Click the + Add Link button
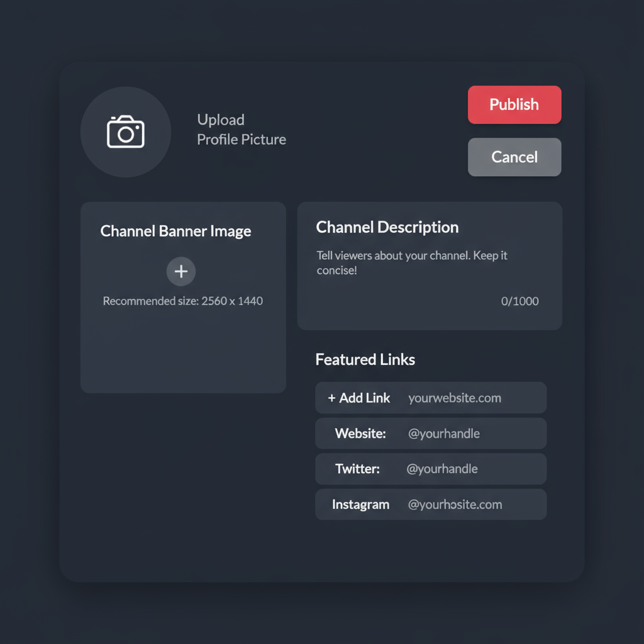644x644 pixels. 359,397
